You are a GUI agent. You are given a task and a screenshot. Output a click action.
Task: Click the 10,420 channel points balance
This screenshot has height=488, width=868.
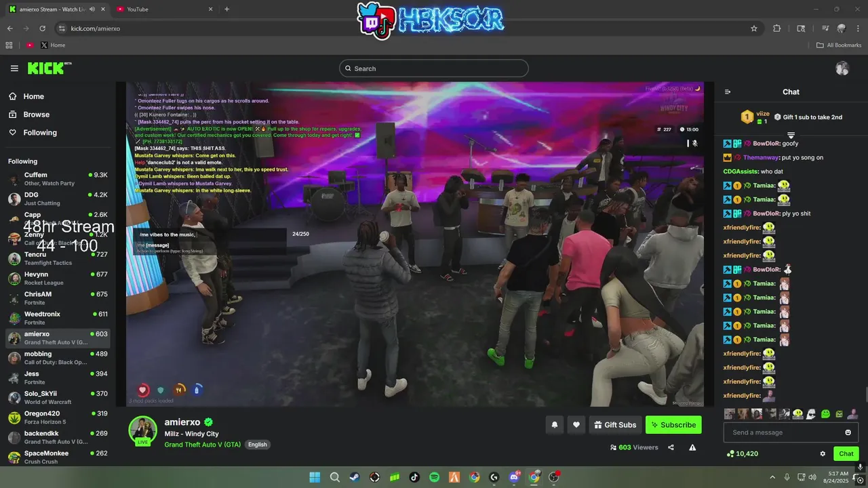coord(742,453)
